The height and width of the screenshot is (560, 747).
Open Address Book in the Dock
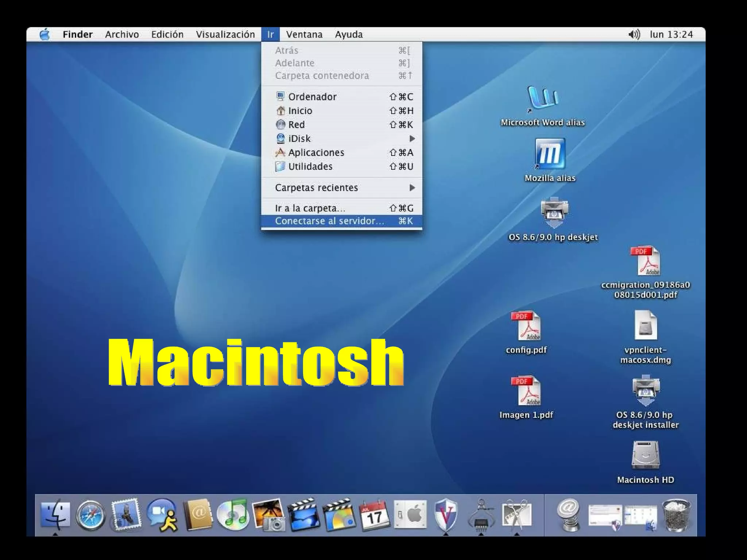197,515
